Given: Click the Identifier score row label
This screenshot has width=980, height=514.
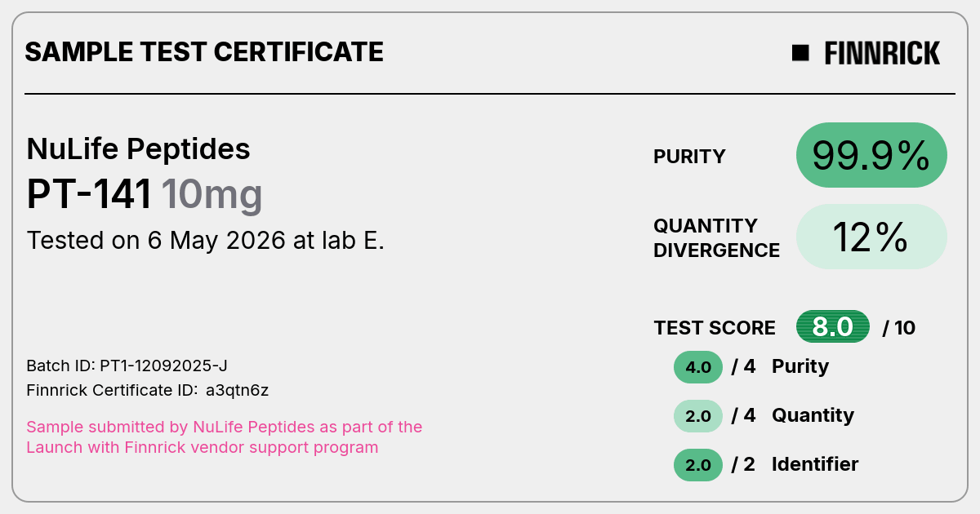Looking at the screenshot, I should point(815,464).
